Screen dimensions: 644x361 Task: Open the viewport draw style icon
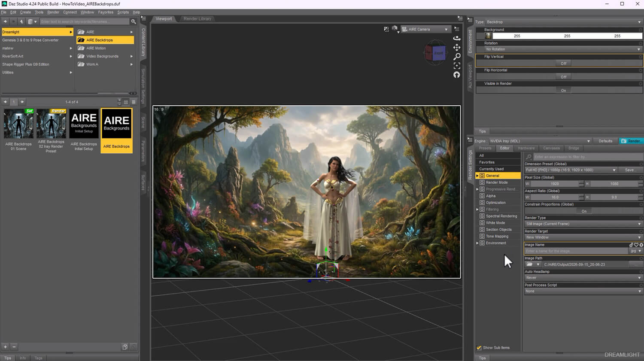[x=395, y=29]
